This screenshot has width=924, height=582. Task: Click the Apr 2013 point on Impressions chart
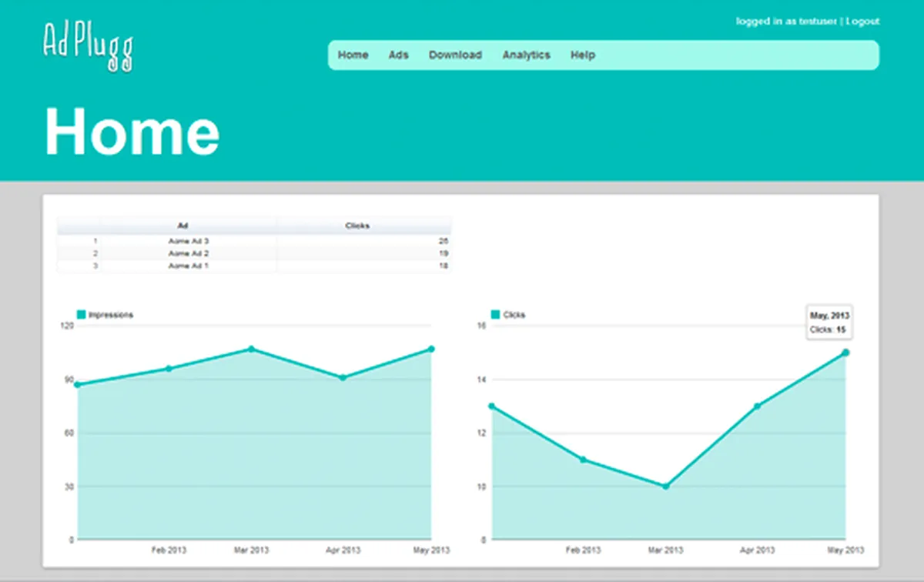click(343, 377)
